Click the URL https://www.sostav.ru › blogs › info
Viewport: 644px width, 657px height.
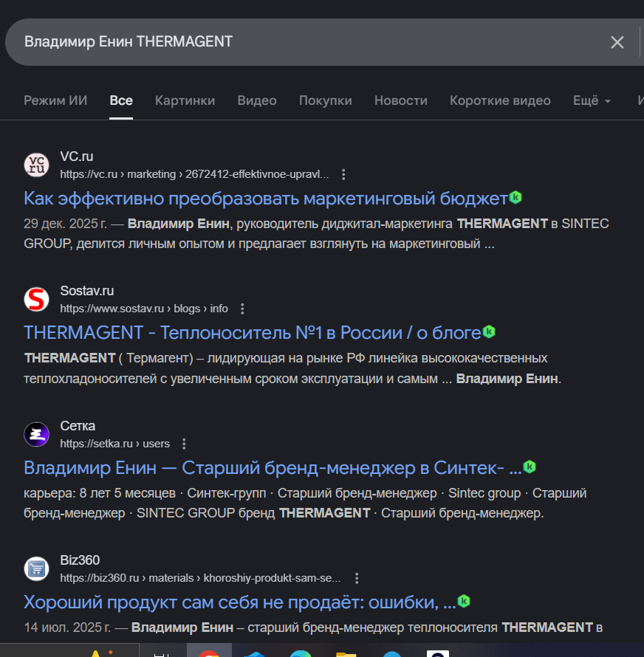[144, 309]
